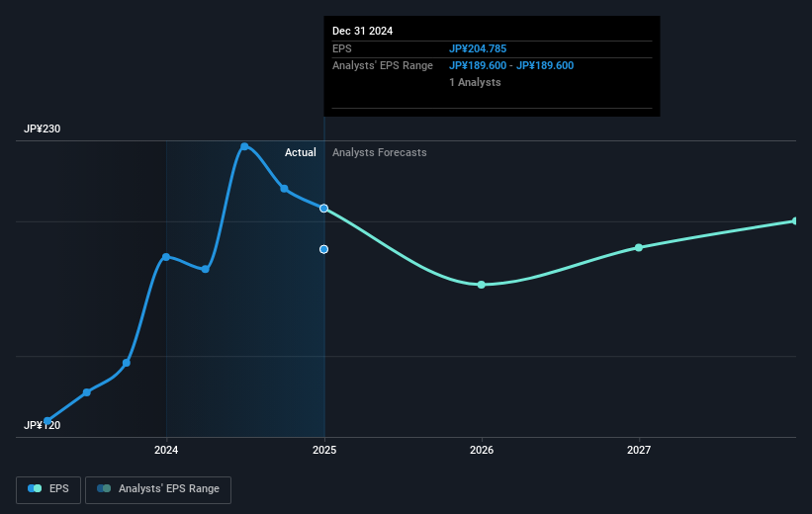This screenshot has width=812, height=514.
Task: Click the Dec 31 2024 EPS point
Action: click(x=323, y=209)
